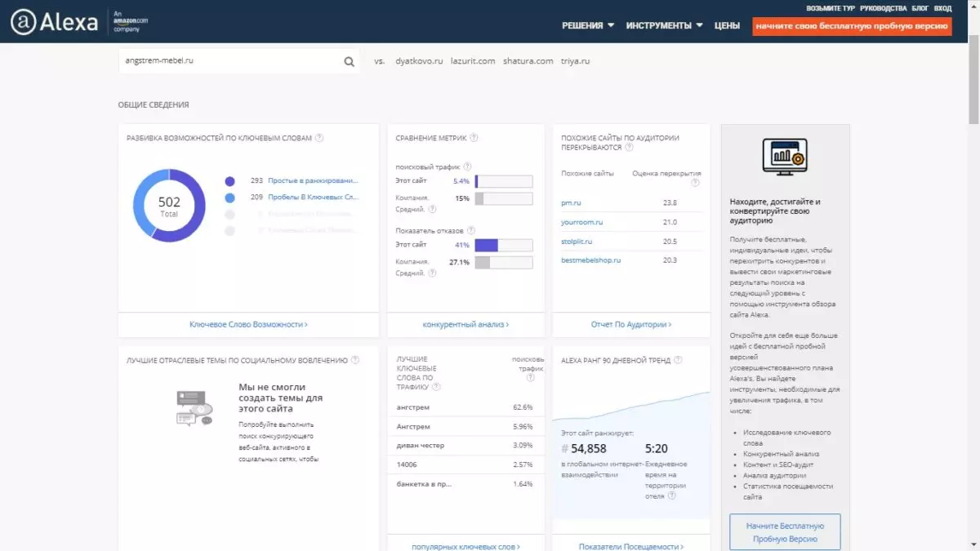Expand the Решения dropdown menu
This screenshot has height=551, width=980.
[588, 25]
